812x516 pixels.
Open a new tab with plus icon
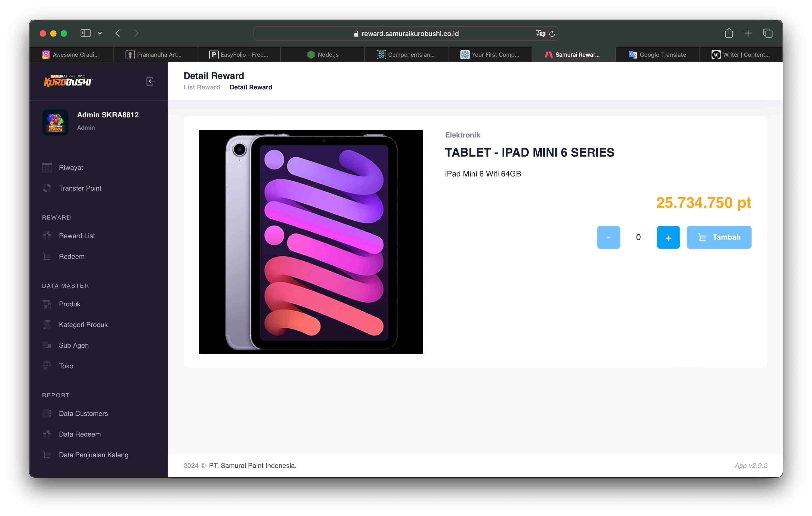(748, 33)
